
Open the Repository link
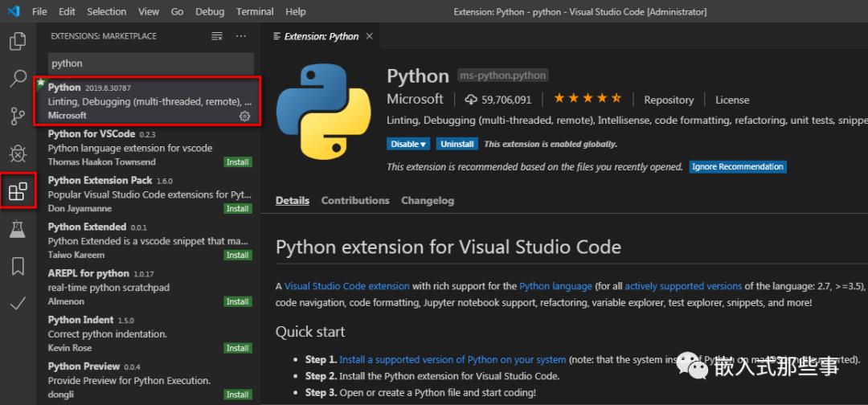tap(668, 100)
